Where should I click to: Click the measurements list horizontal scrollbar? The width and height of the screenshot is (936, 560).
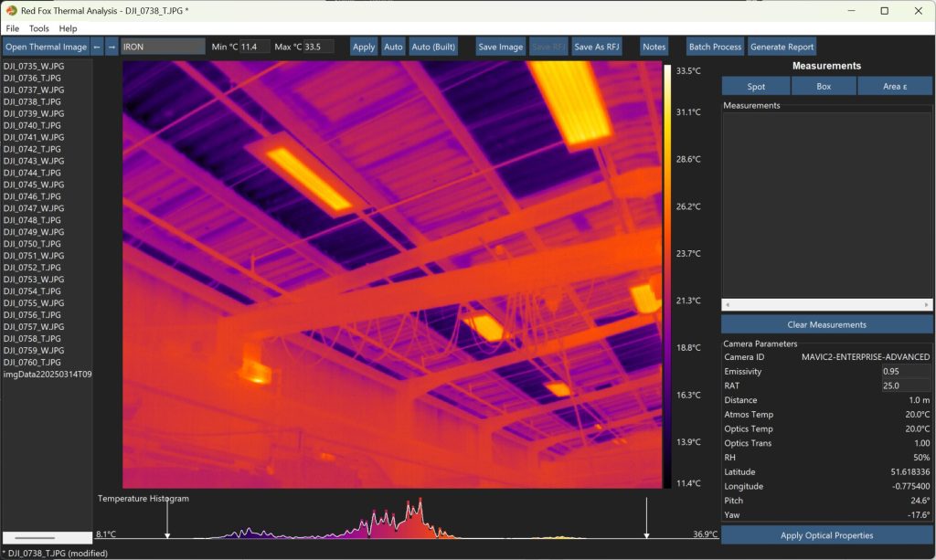826,305
